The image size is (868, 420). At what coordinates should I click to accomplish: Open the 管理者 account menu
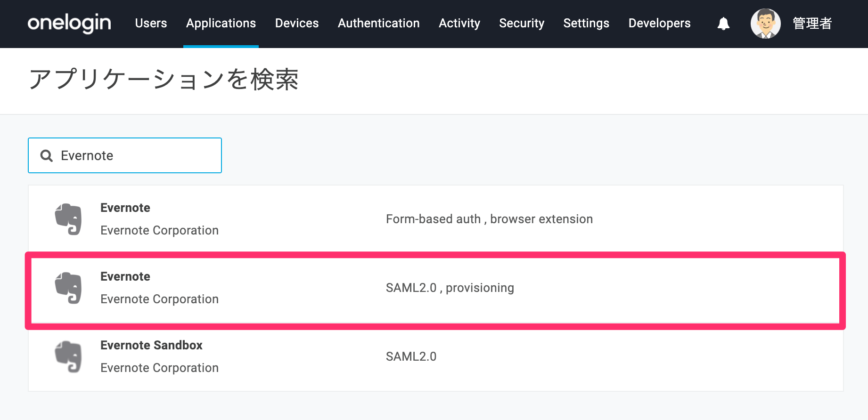[x=812, y=23]
